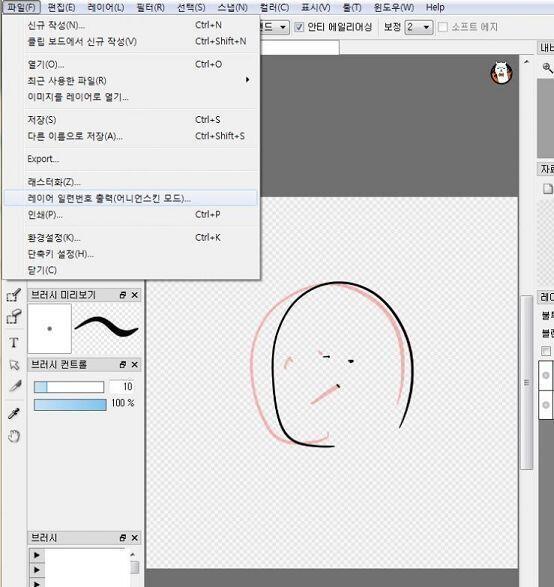Select the Hand tool
This screenshot has height=587, width=554.
point(14,436)
